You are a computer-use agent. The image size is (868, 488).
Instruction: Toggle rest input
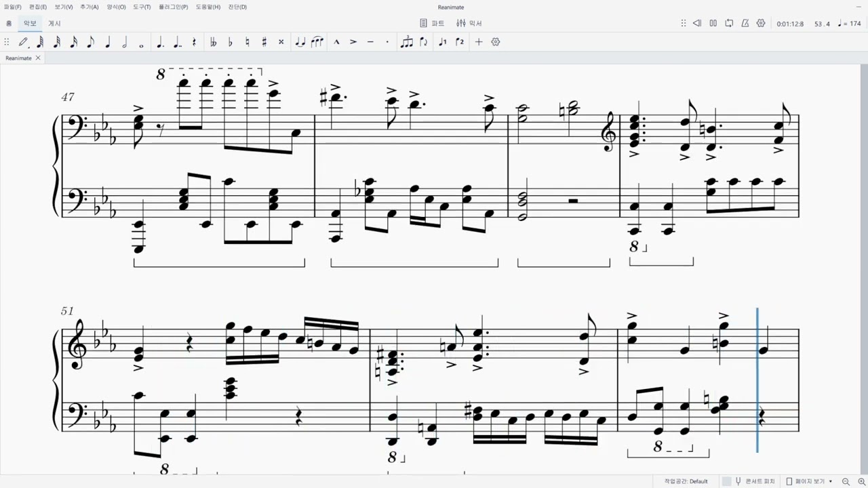tap(194, 42)
